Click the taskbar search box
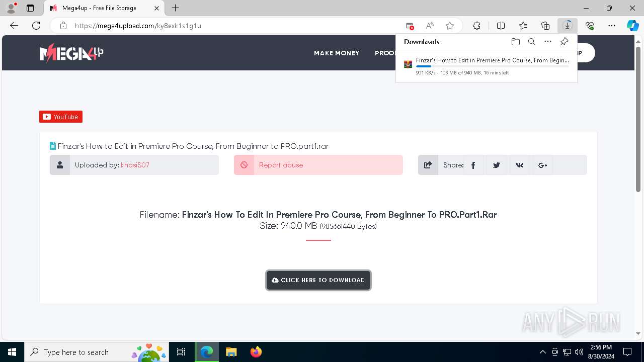Viewport: 644px width, 362px height. (97, 352)
